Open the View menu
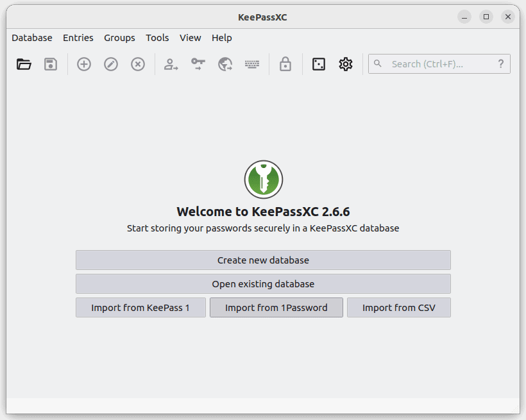This screenshot has height=420, width=526. 190,38
